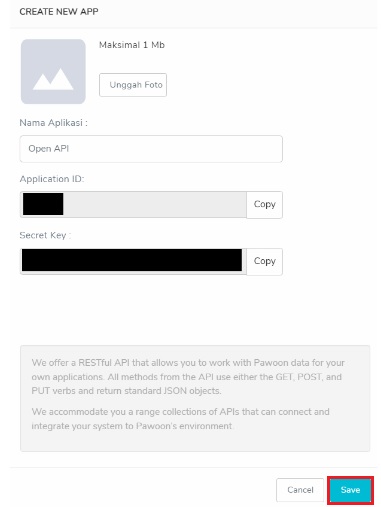This screenshot has height=507, width=381.
Task: Click the Application ID label
Action: pyautogui.click(x=52, y=179)
